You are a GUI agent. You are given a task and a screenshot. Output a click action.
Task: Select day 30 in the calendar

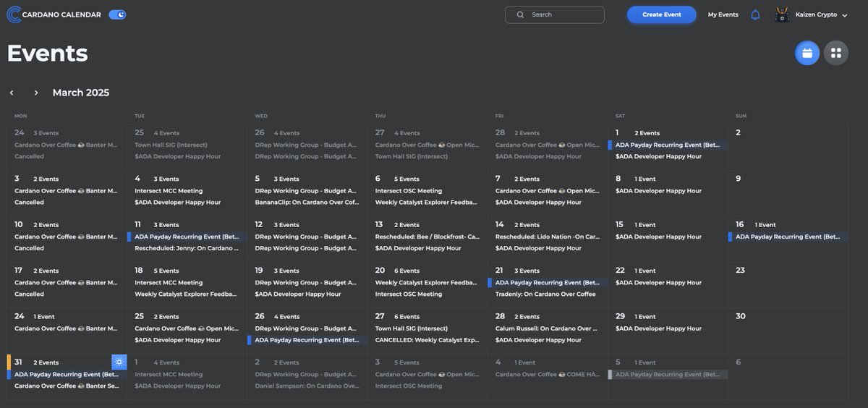(x=740, y=317)
